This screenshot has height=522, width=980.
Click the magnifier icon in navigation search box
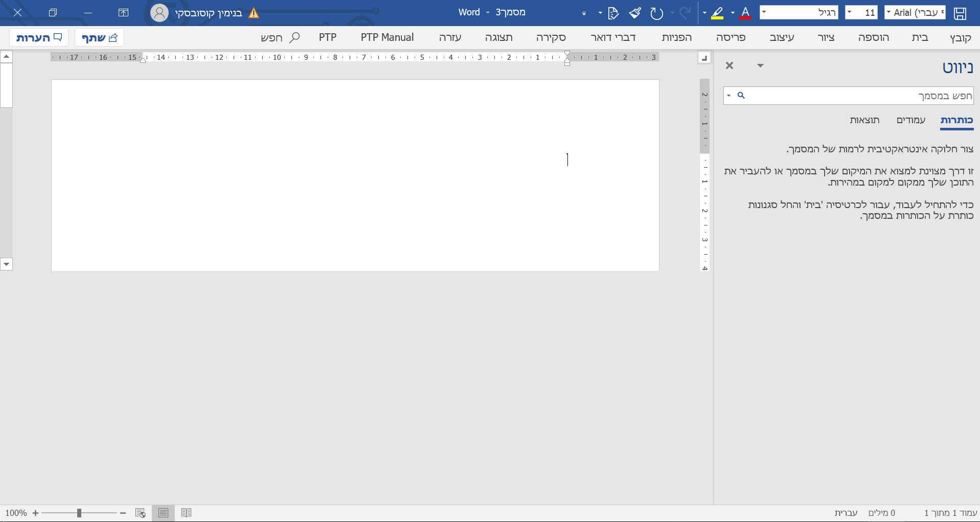(741, 96)
